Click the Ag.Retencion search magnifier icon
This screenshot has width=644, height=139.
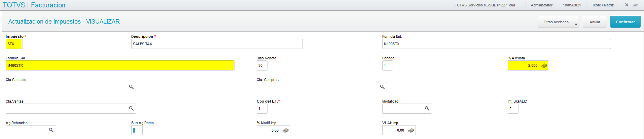coord(51,130)
